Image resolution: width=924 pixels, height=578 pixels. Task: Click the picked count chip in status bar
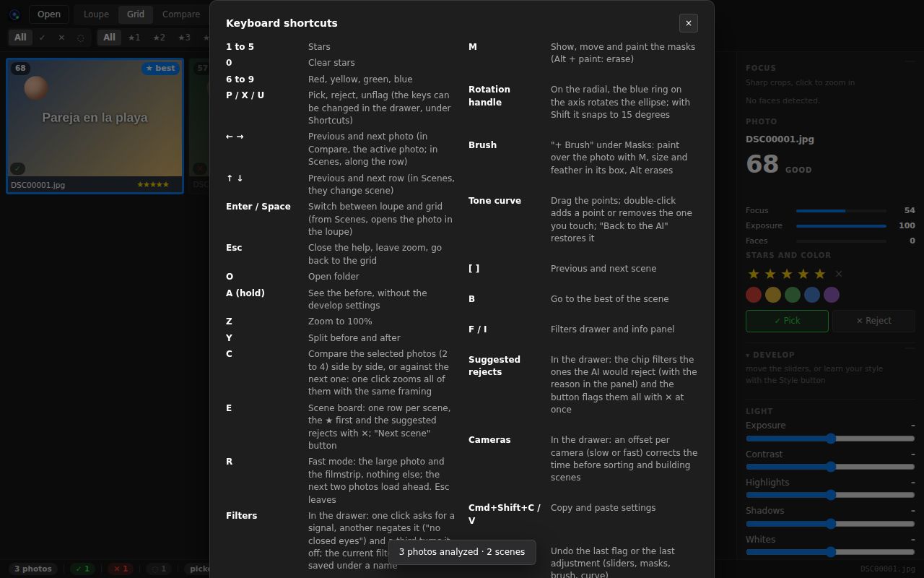tap(82, 569)
